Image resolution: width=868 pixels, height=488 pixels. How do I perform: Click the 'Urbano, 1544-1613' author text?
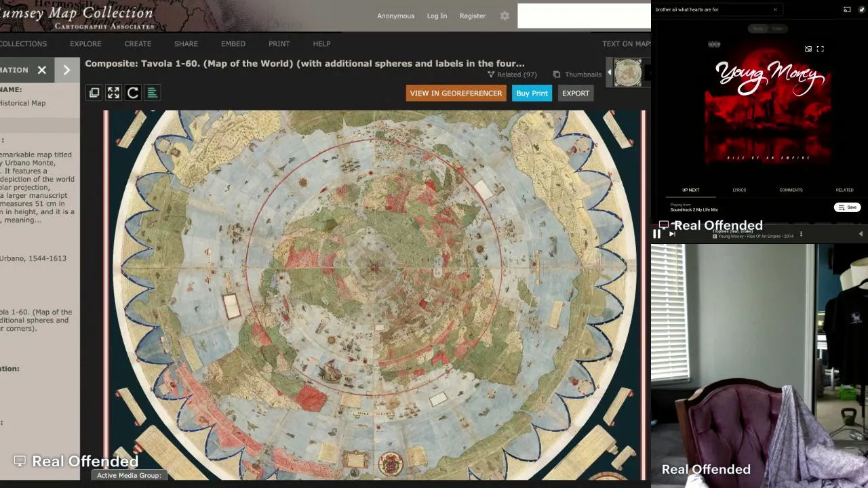coord(33,258)
